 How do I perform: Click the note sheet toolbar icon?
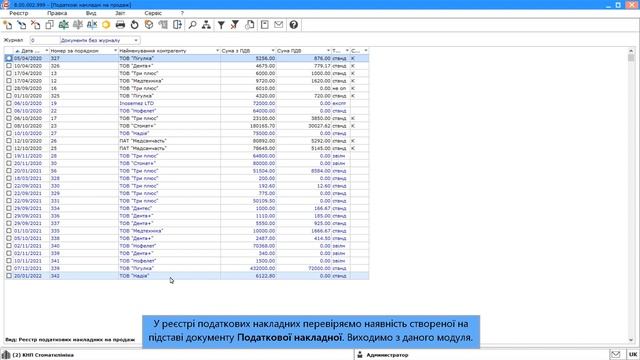tap(264, 25)
